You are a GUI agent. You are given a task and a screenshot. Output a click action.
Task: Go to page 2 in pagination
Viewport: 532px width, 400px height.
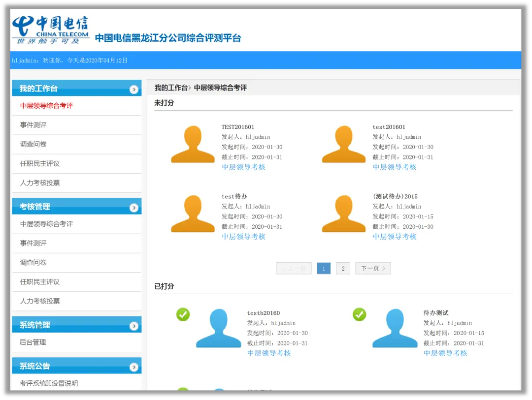[343, 269]
